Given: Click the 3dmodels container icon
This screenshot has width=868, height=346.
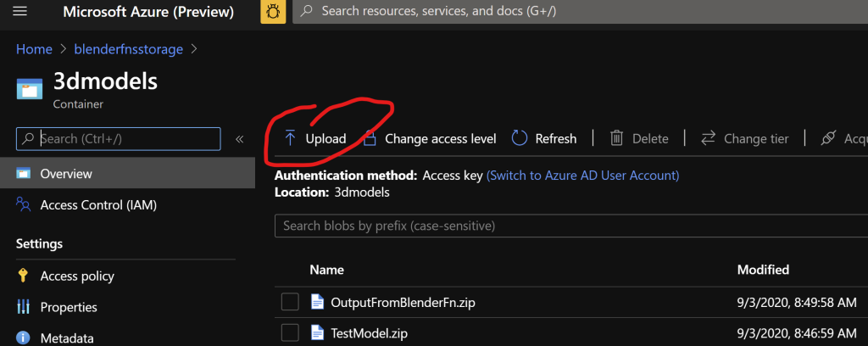Looking at the screenshot, I should pyautogui.click(x=30, y=88).
